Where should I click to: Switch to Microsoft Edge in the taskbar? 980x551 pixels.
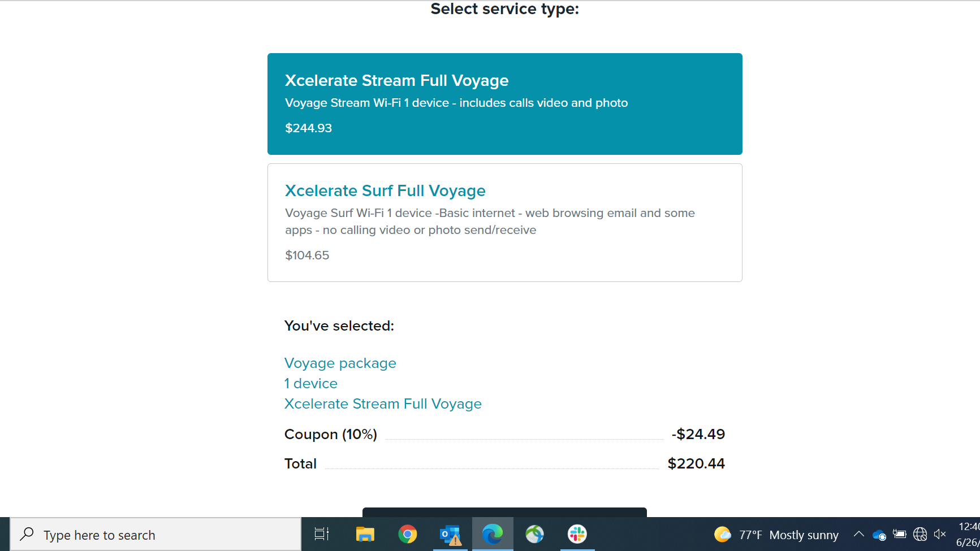[x=493, y=534]
